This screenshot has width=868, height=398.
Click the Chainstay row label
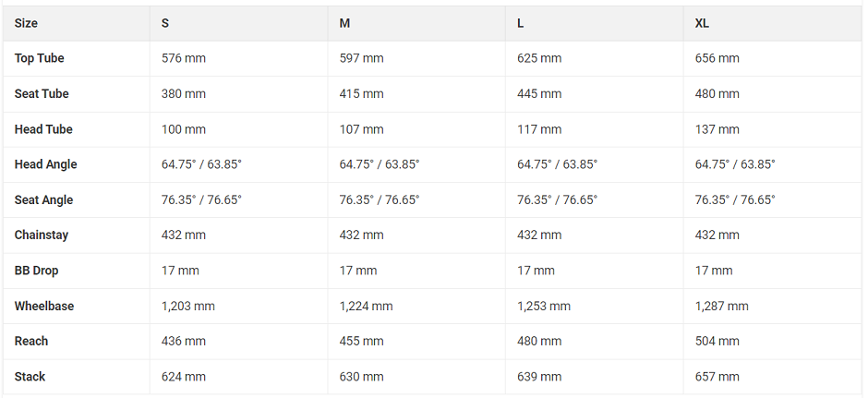pos(42,235)
